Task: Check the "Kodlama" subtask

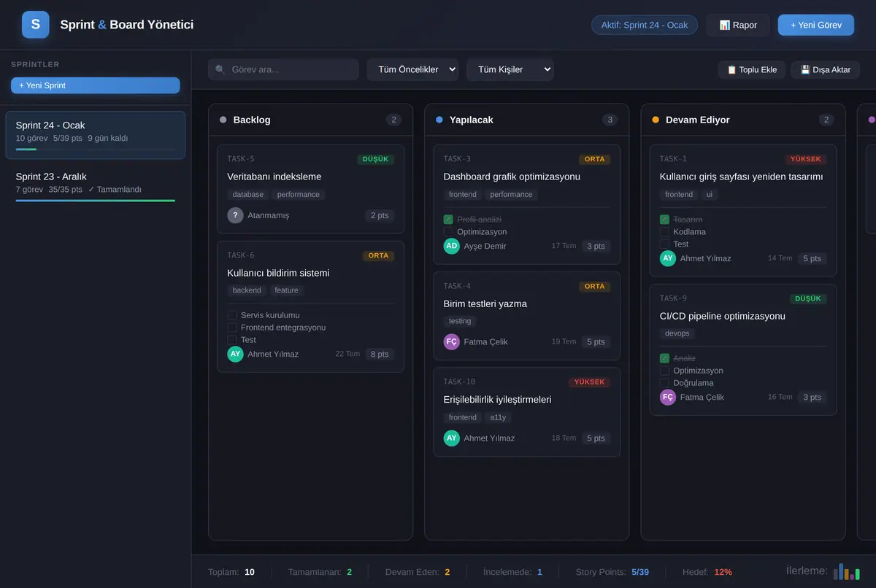Action: [x=664, y=232]
